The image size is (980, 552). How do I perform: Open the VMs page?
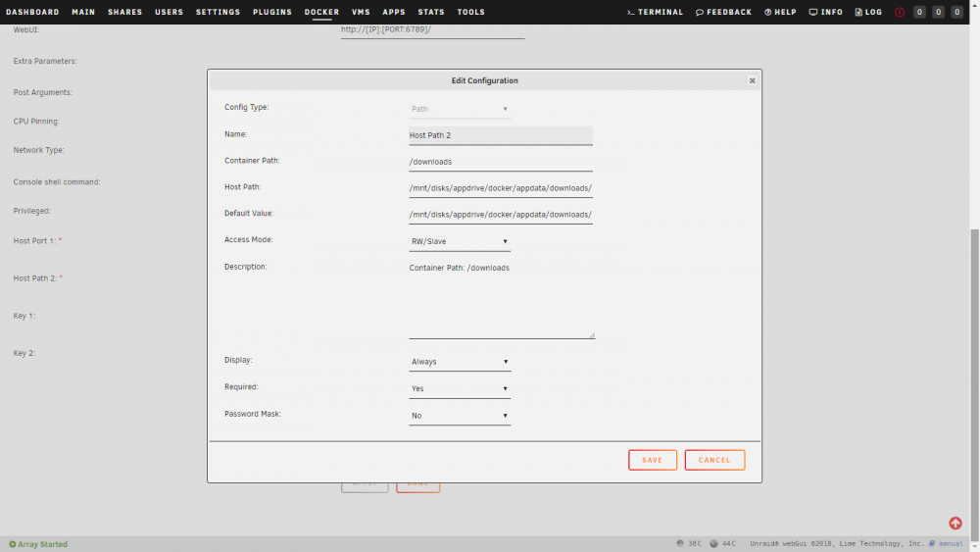362,12
